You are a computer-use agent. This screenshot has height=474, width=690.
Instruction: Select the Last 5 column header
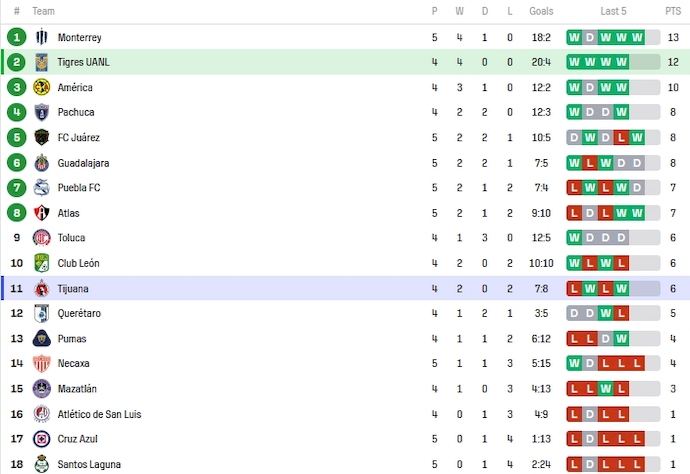pos(614,11)
